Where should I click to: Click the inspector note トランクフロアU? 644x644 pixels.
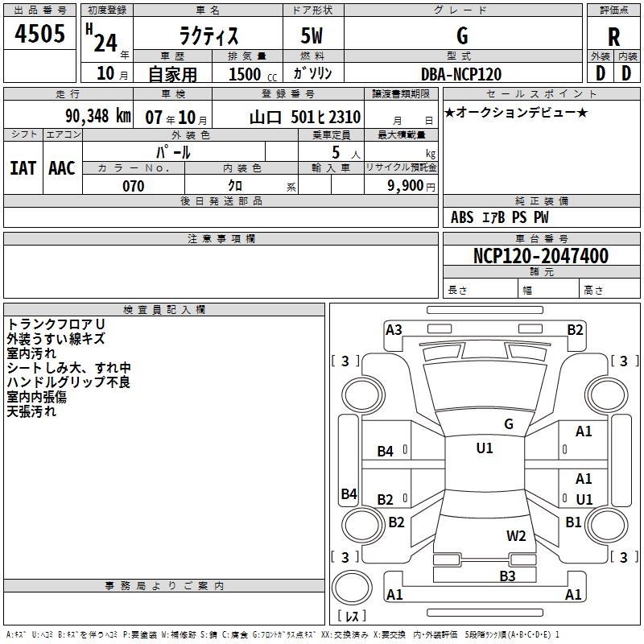tap(56, 324)
